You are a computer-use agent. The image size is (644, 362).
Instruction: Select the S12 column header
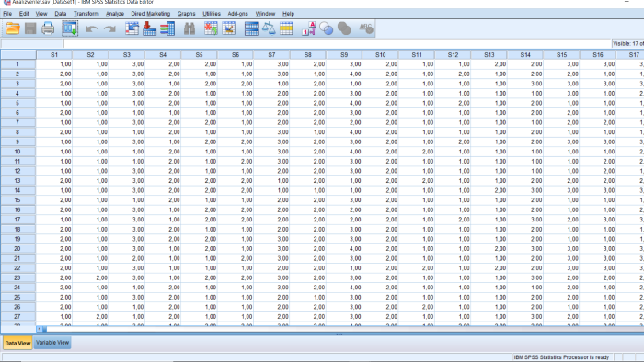(453, 54)
